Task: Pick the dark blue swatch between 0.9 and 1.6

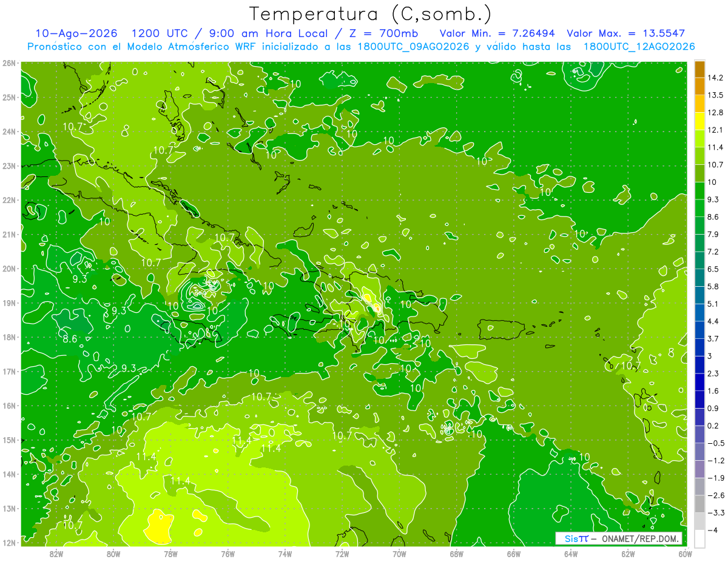Action: [699, 400]
